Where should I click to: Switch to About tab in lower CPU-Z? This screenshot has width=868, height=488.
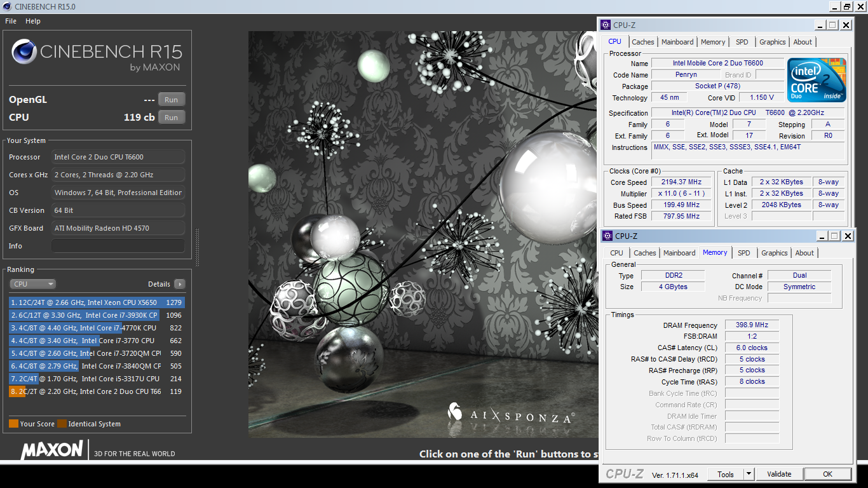[804, 253]
